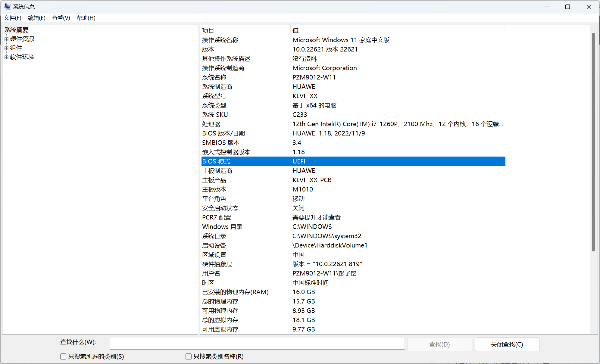Open the 编辑 menu
600x364 pixels.
(36, 18)
